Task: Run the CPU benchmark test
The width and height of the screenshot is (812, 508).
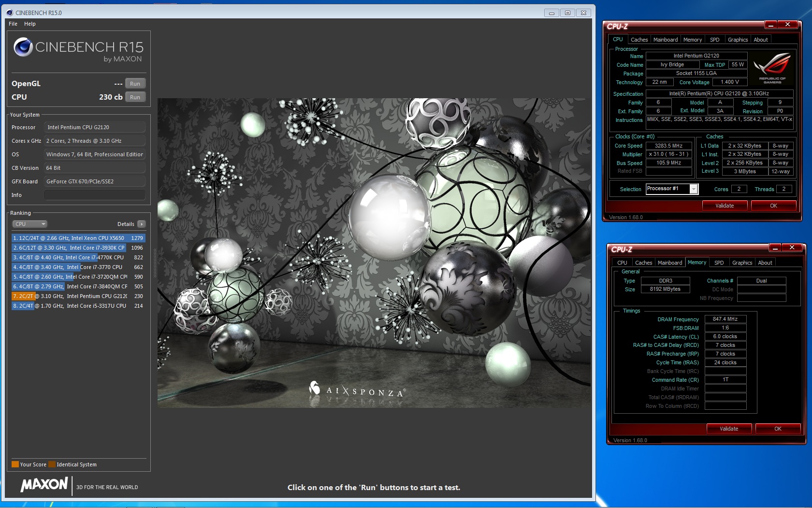Action: click(135, 97)
